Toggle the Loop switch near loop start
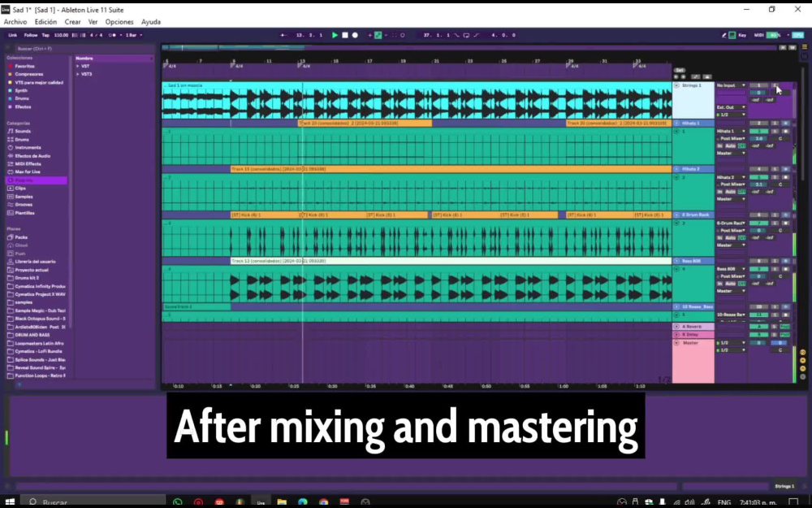 (x=466, y=35)
